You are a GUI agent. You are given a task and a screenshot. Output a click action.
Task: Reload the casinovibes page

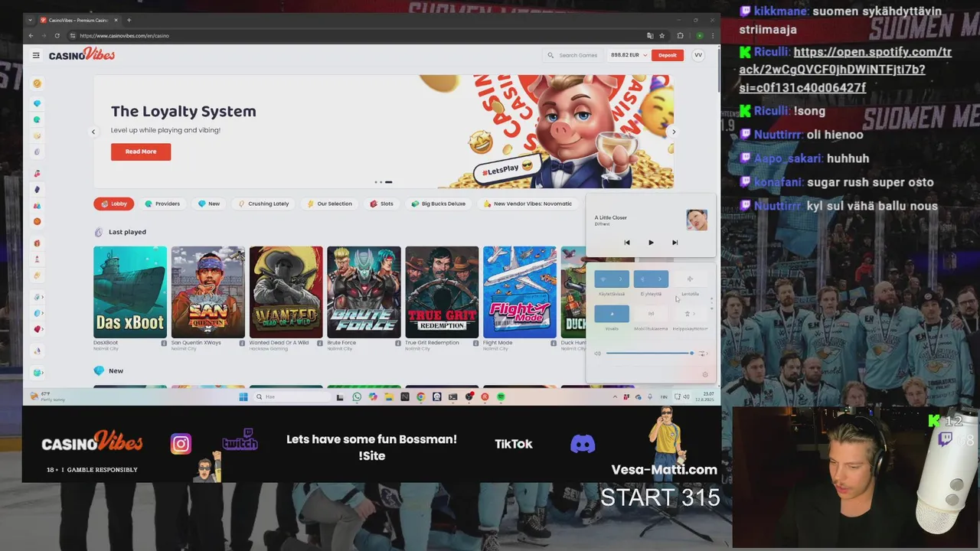coord(57,36)
